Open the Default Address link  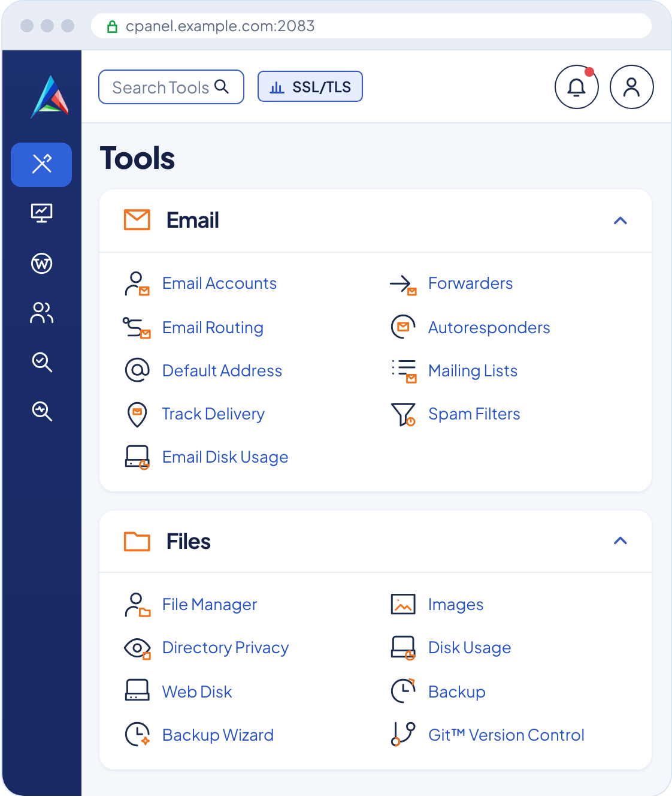point(222,371)
